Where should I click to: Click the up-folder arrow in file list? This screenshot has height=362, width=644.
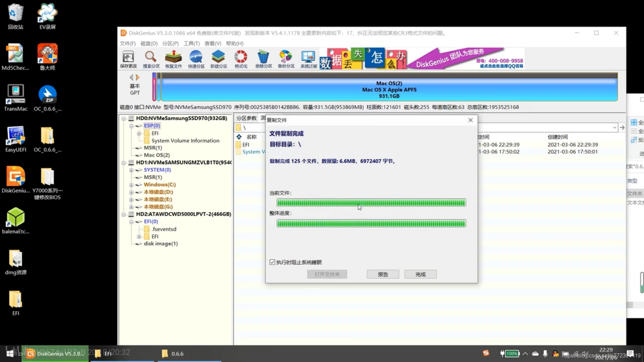[239, 137]
